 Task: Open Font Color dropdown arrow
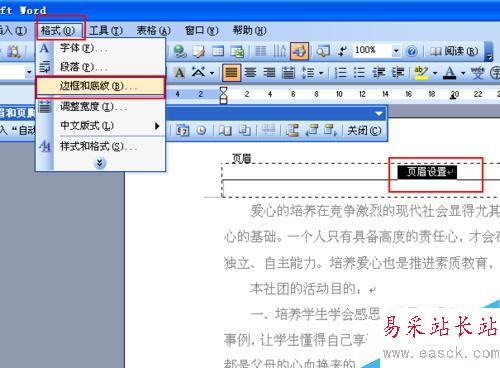(463, 72)
